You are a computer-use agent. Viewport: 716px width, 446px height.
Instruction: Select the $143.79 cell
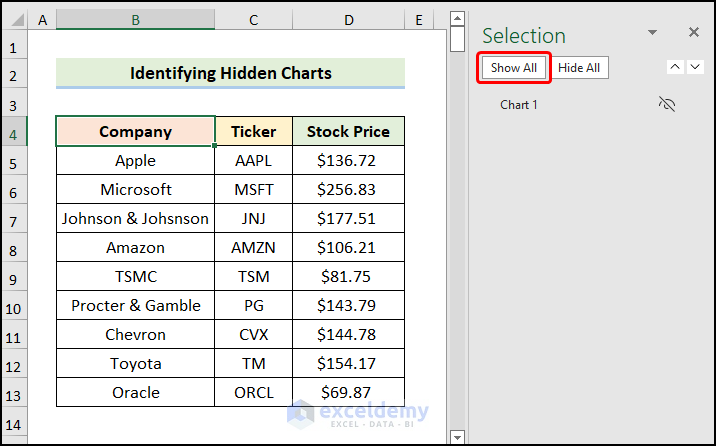(348, 305)
